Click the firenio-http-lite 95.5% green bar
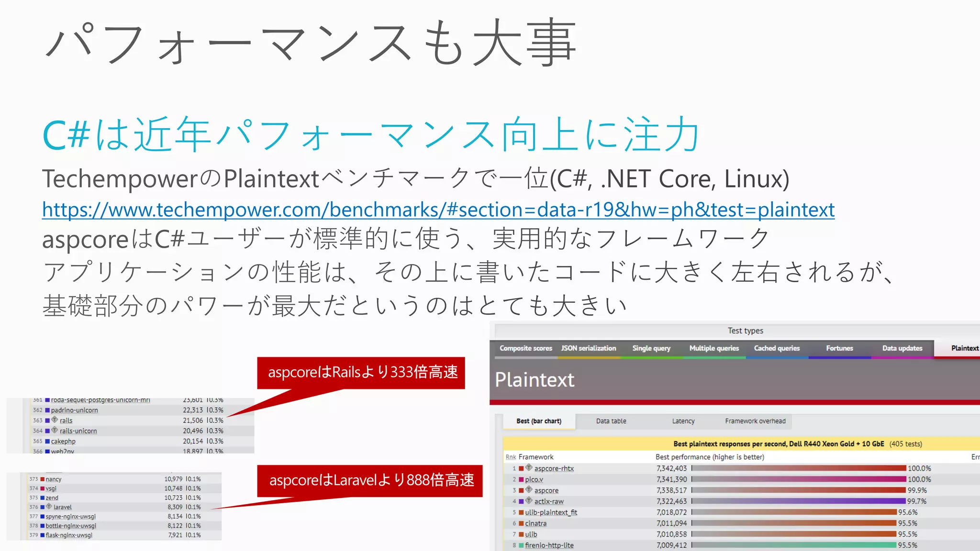This screenshot has width=980, height=551. [794, 546]
